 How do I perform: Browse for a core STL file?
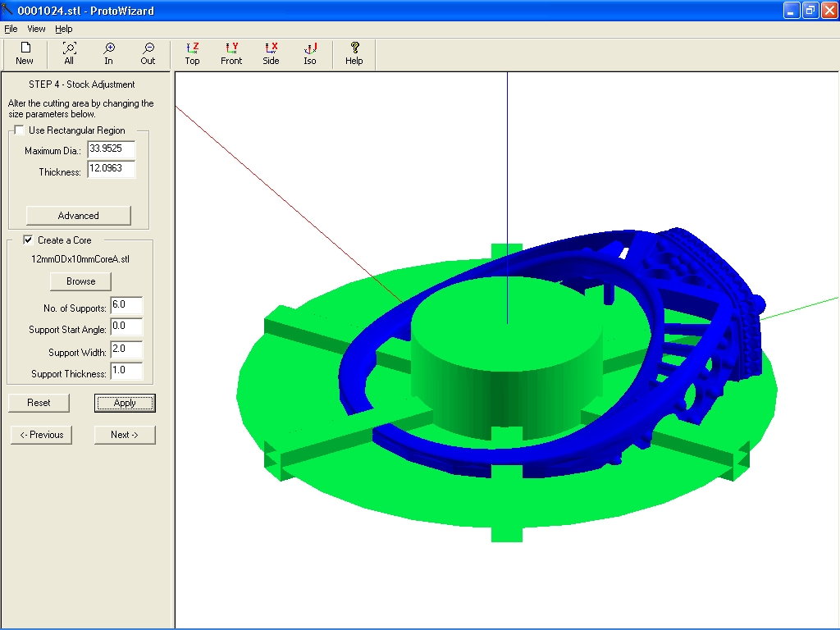[x=81, y=281]
